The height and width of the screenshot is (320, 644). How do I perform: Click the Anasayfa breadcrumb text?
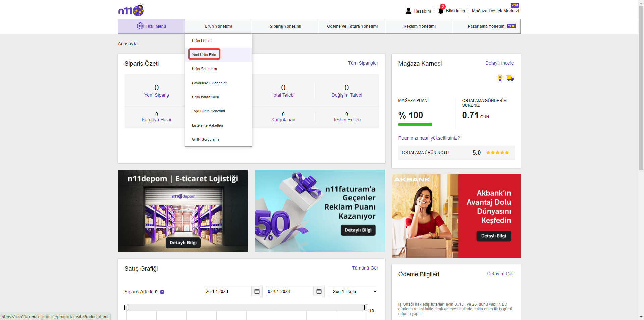click(x=128, y=44)
